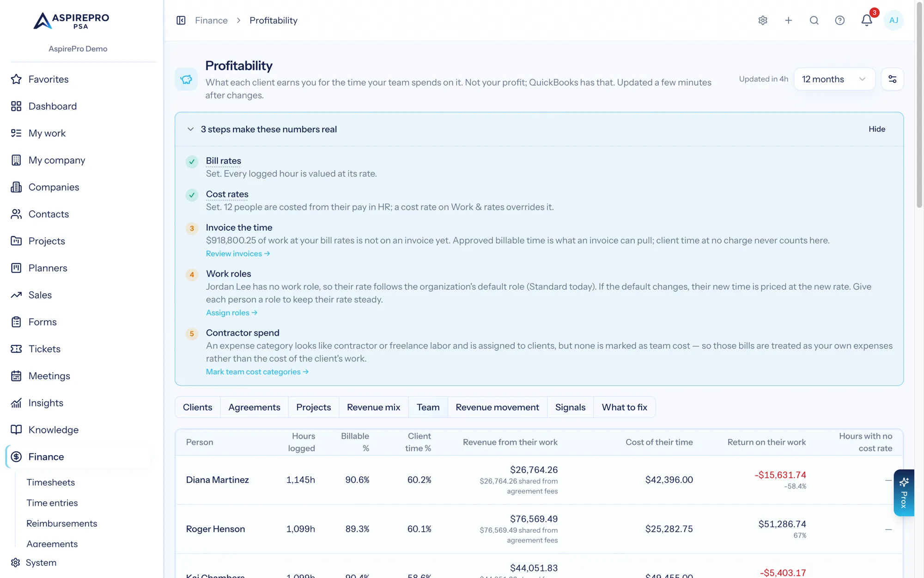Screen dimensions: 924x578
Task: Open the search magnifier icon
Action: [814, 20]
